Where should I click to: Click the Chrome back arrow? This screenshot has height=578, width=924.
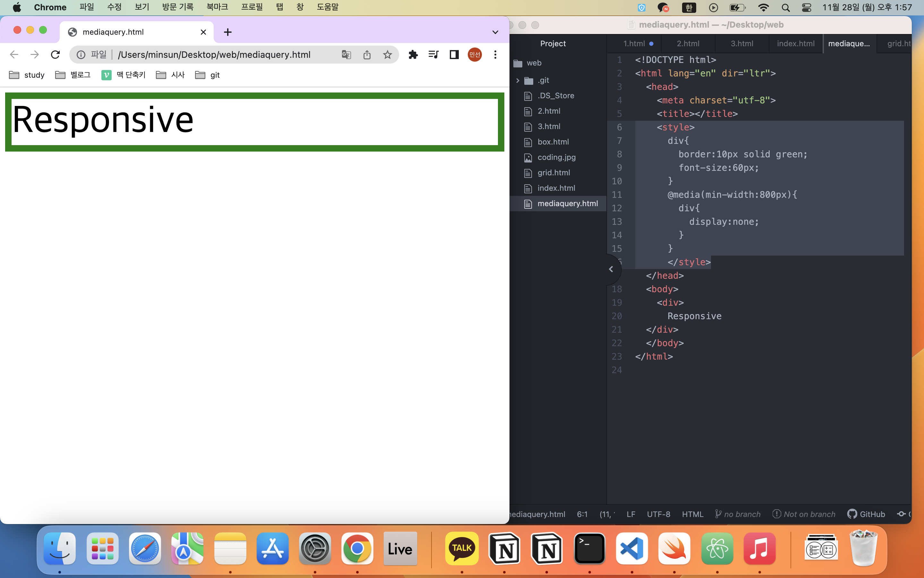tap(14, 55)
